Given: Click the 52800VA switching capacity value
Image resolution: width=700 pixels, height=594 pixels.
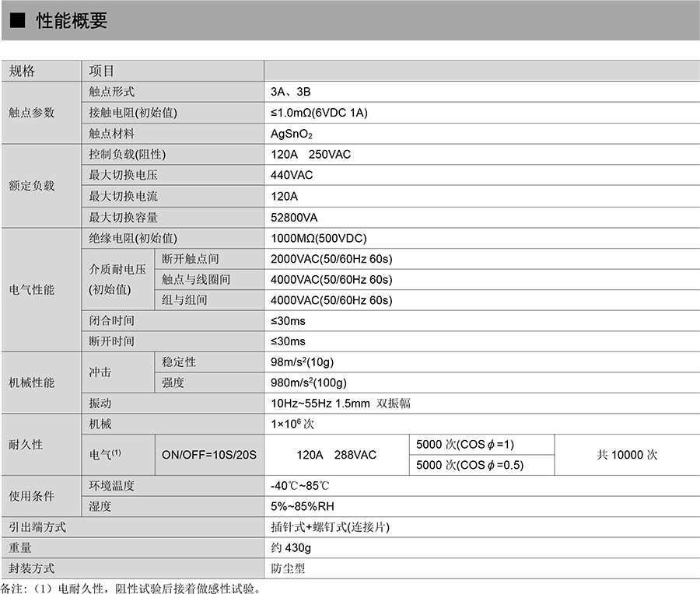Looking at the screenshot, I should [x=295, y=217].
